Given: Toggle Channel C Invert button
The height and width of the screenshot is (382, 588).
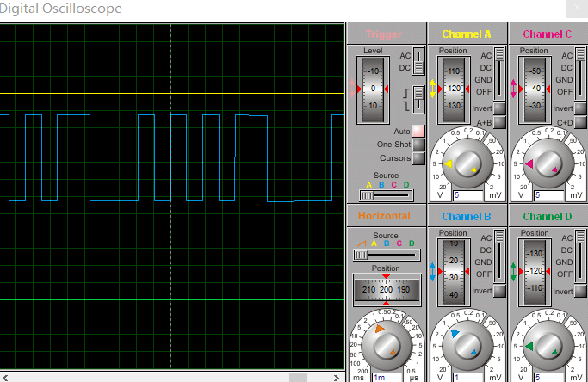Looking at the screenshot, I should 580,108.
